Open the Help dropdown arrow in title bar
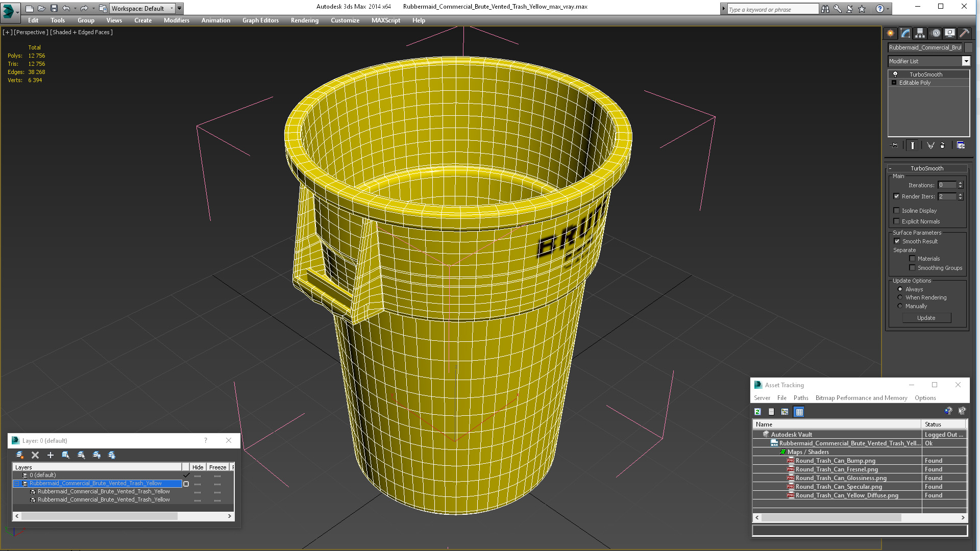980x551 pixels. pyautogui.click(x=888, y=9)
